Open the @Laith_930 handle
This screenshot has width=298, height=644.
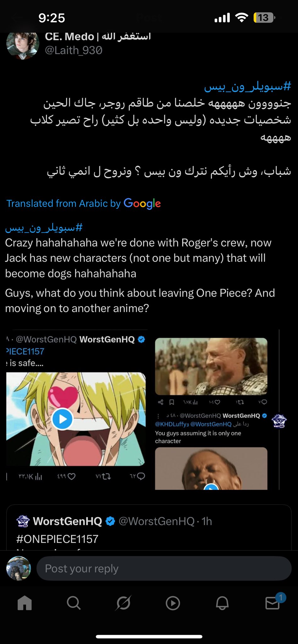[x=74, y=50]
